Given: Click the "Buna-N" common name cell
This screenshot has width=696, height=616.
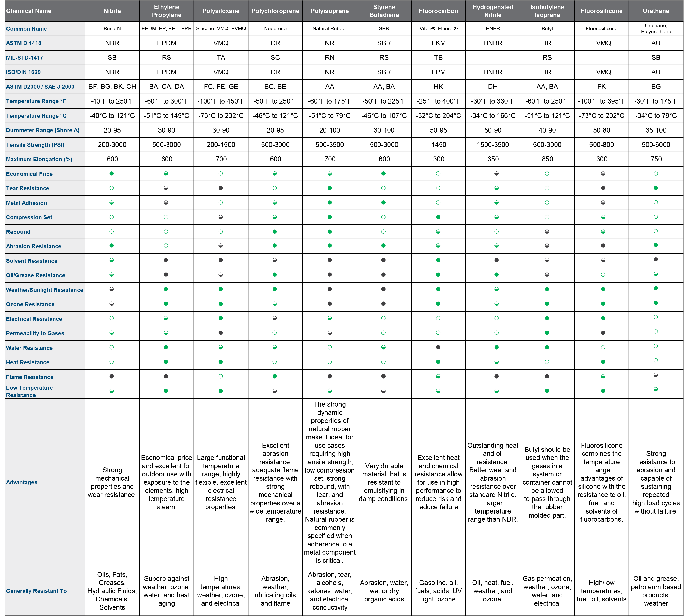Looking at the screenshot, I should tap(112, 29).
